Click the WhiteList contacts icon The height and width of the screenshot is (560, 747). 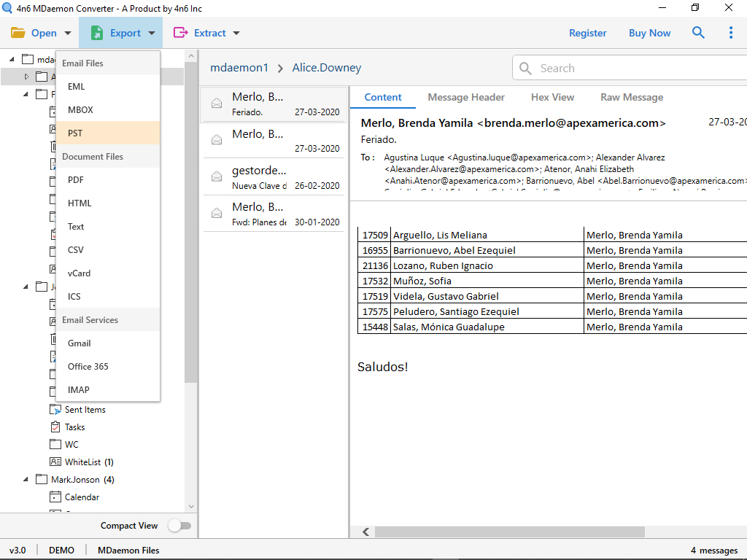tap(55, 462)
